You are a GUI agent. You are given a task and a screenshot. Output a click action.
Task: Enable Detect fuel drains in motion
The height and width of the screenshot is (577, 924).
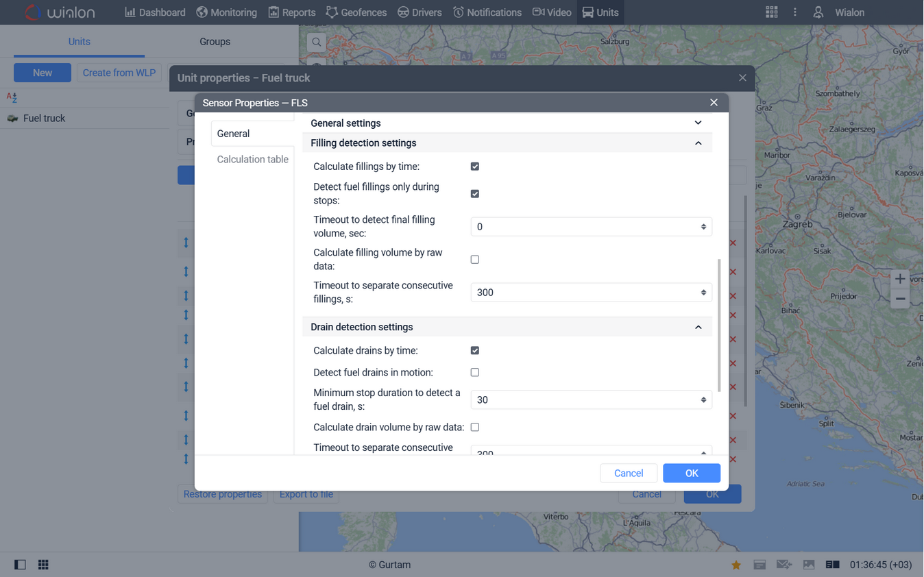[475, 373]
